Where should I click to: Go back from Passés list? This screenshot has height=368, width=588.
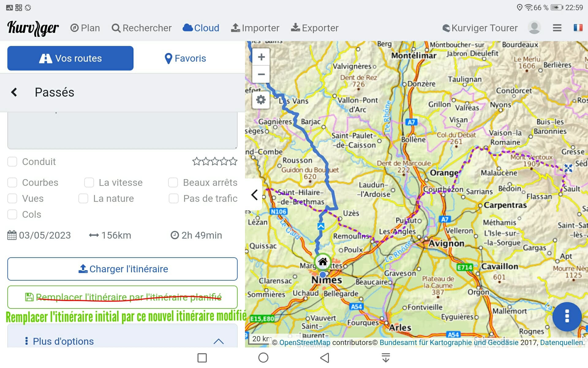pos(14,92)
